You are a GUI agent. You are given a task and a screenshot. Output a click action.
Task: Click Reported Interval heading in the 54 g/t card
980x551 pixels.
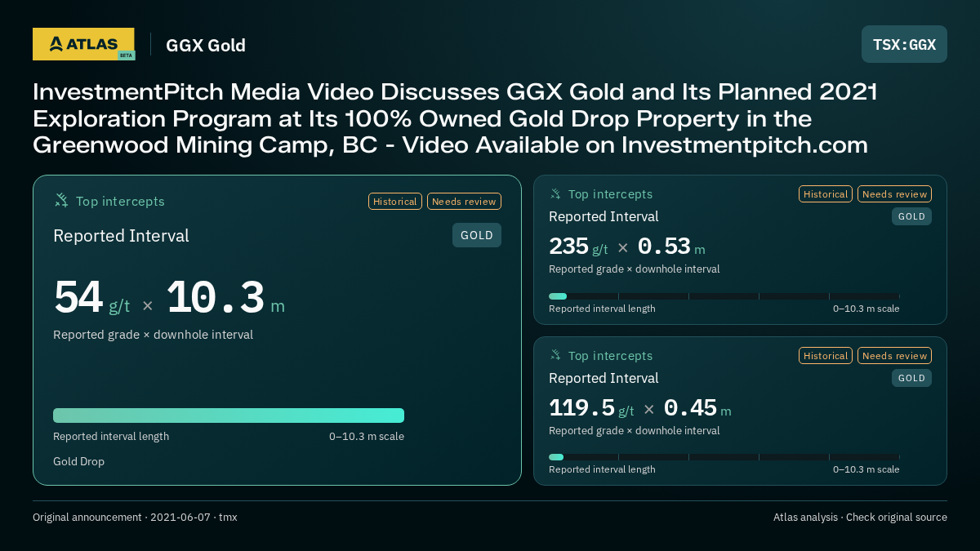pos(121,236)
